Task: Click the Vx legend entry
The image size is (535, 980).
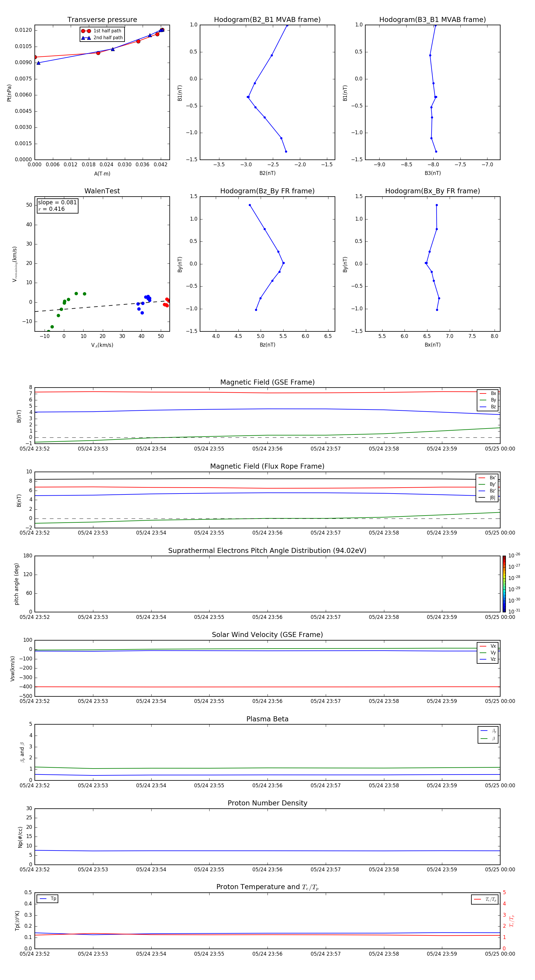Action: point(488,646)
